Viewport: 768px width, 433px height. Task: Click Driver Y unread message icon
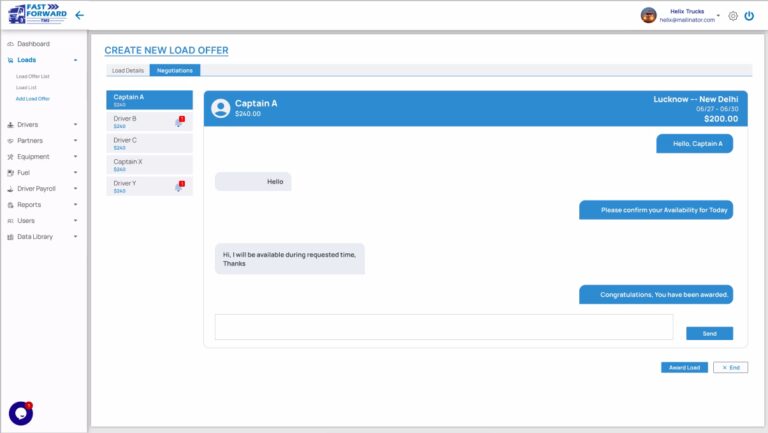pyautogui.click(x=179, y=186)
